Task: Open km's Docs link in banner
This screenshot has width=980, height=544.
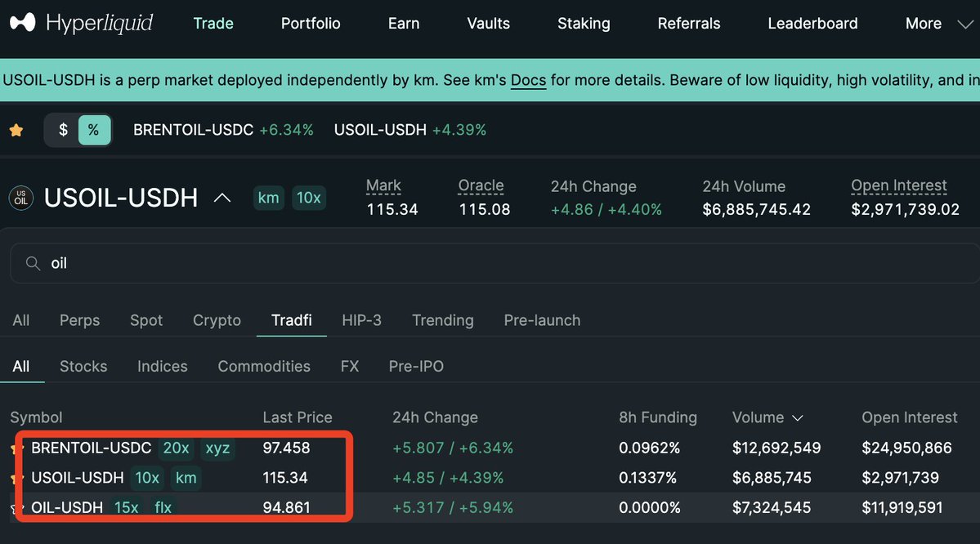Action: coord(528,80)
